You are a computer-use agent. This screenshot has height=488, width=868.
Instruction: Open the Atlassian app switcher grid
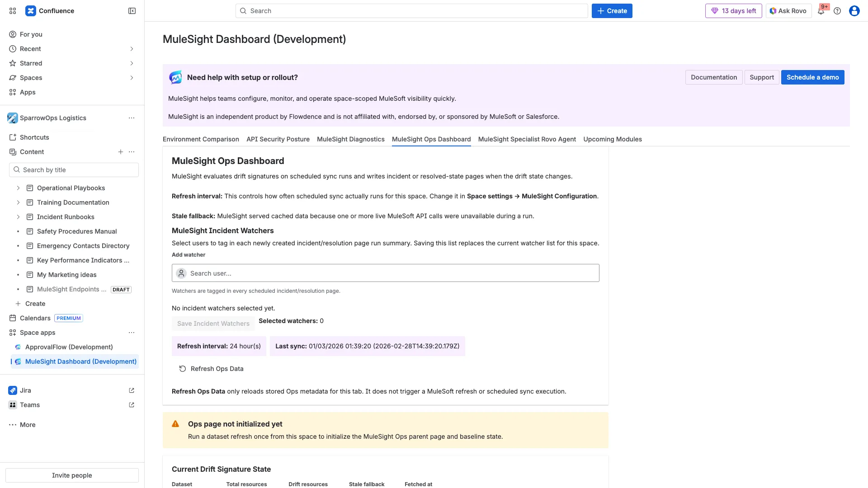(x=13, y=10)
